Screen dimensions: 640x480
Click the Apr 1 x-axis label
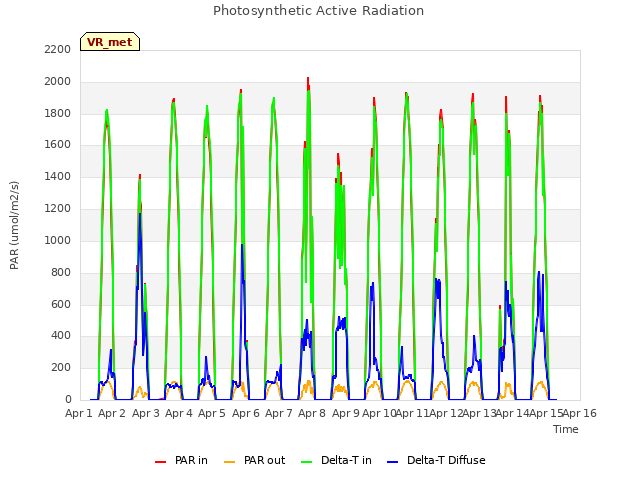pos(79,413)
